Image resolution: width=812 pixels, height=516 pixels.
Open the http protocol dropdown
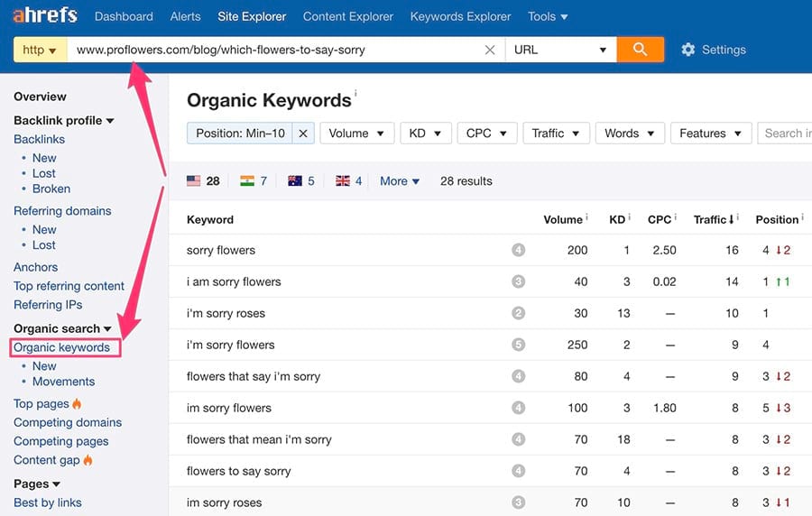click(x=40, y=50)
